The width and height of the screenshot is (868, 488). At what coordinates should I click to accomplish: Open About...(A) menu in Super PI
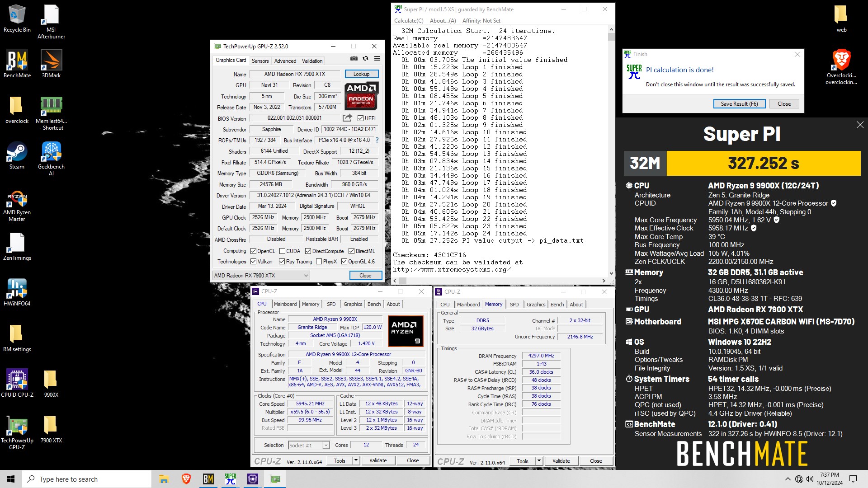(x=443, y=21)
